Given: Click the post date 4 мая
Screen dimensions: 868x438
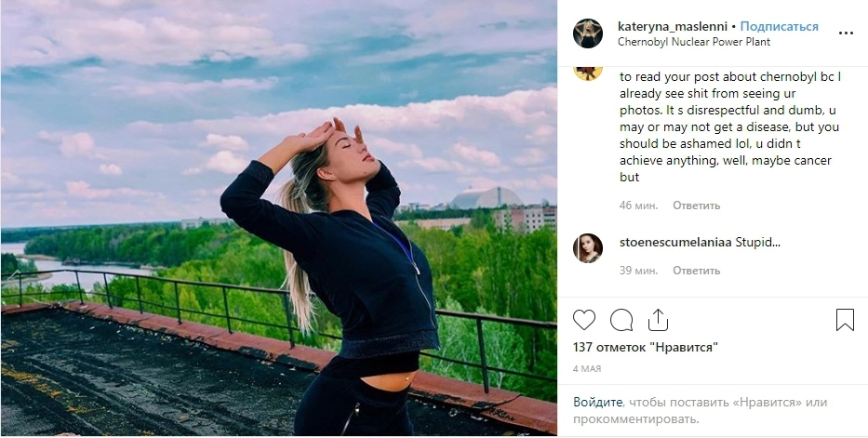Looking at the screenshot, I should 586,368.
